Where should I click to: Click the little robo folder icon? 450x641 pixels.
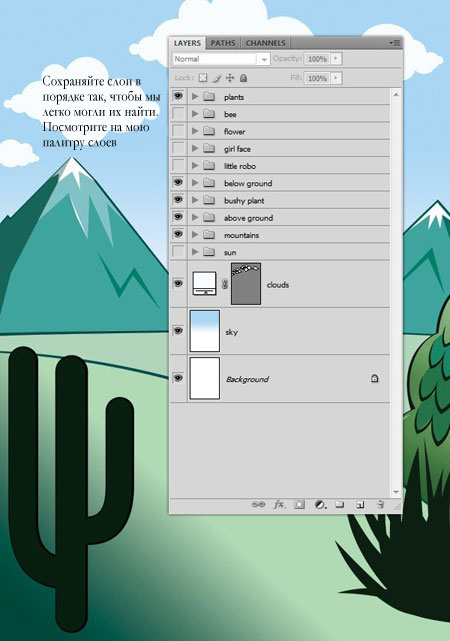[x=209, y=165]
